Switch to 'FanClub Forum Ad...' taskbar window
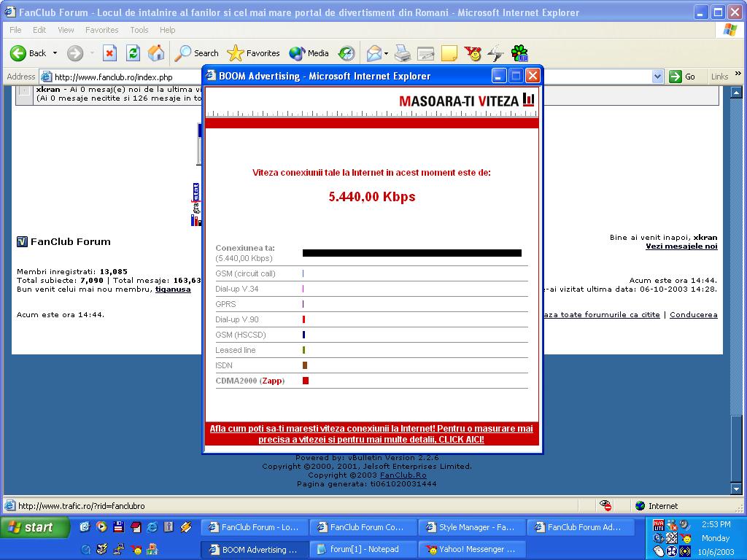747x560 pixels. coord(579,527)
